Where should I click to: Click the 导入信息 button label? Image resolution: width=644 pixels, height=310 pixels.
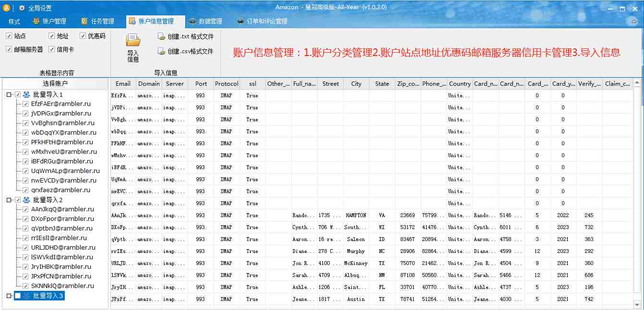point(133,57)
